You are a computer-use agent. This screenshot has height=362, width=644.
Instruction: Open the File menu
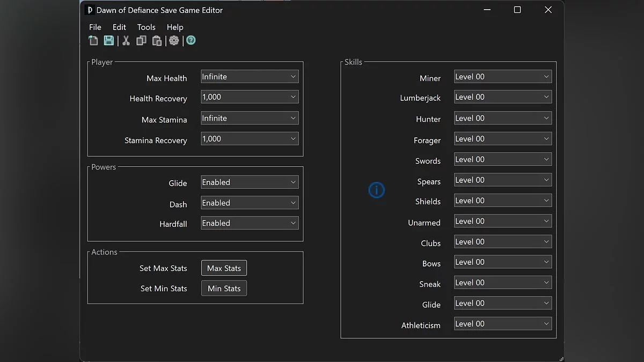[95, 27]
